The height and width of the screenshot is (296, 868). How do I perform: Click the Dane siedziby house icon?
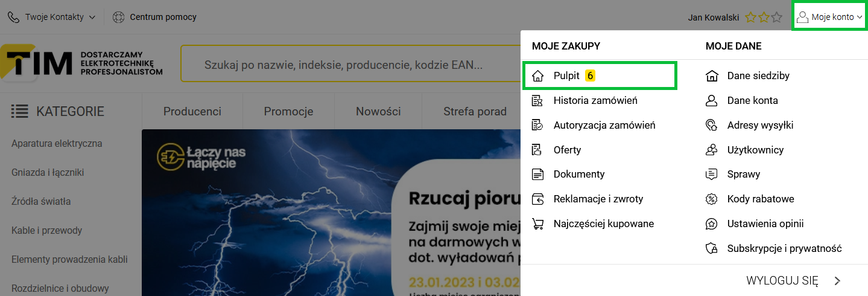712,76
